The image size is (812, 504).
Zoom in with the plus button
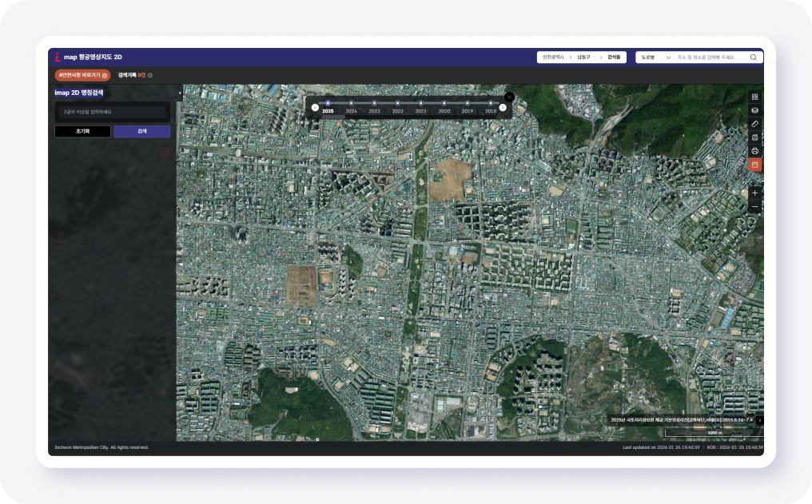[754, 193]
